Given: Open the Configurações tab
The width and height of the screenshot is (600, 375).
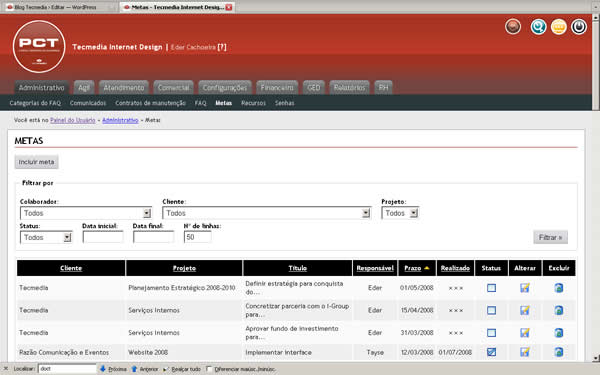Looking at the screenshot, I should coord(225,88).
